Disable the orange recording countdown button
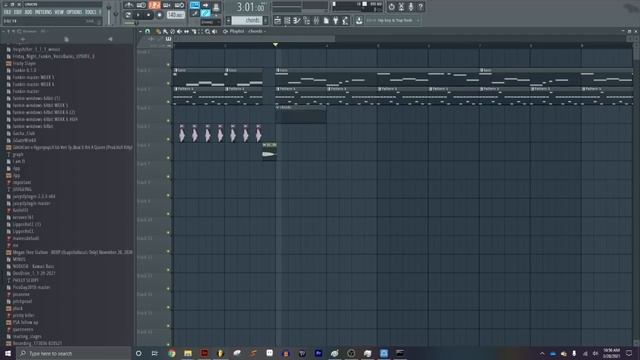The height and width of the screenshot is (360, 640). (x=154, y=5)
